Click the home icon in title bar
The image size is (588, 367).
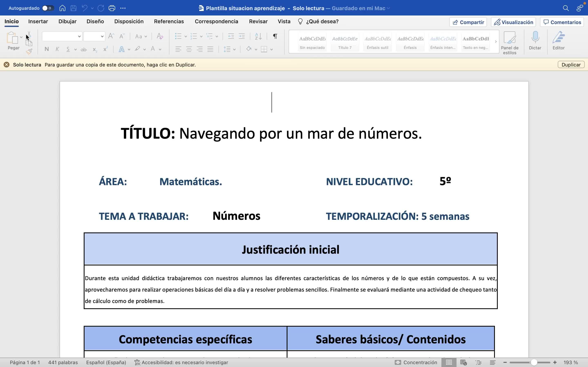62,8
